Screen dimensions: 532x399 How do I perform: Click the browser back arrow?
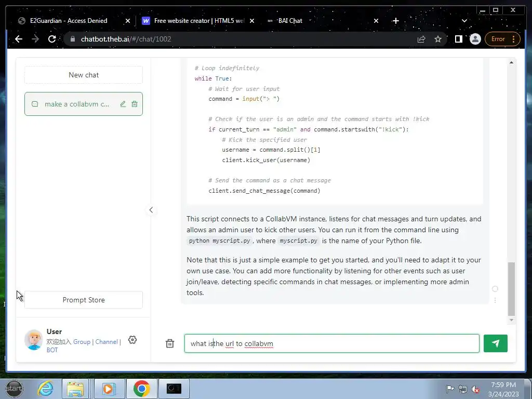click(19, 39)
